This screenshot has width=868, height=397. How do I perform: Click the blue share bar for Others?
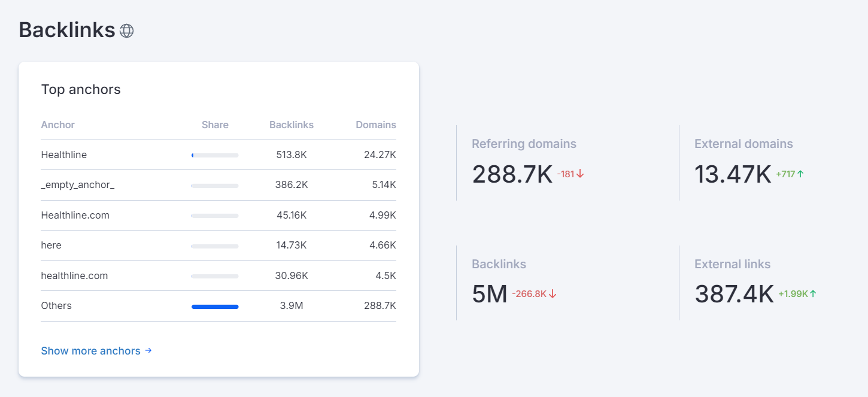(x=214, y=306)
